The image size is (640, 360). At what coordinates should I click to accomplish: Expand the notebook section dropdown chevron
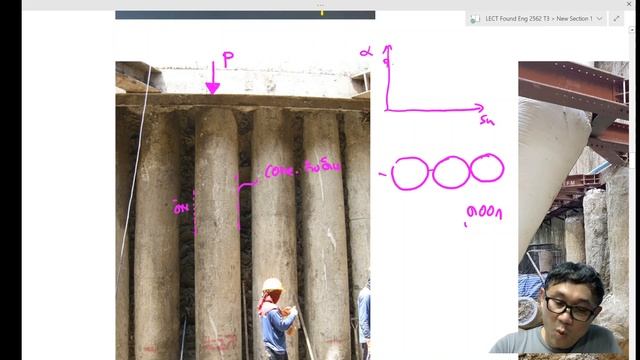coord(599,19)
